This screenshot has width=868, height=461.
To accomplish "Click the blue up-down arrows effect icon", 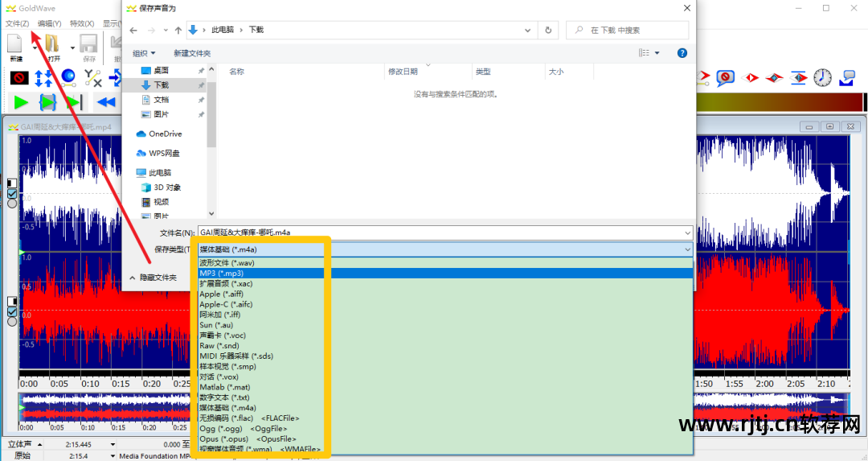I will tap(43, 77).
